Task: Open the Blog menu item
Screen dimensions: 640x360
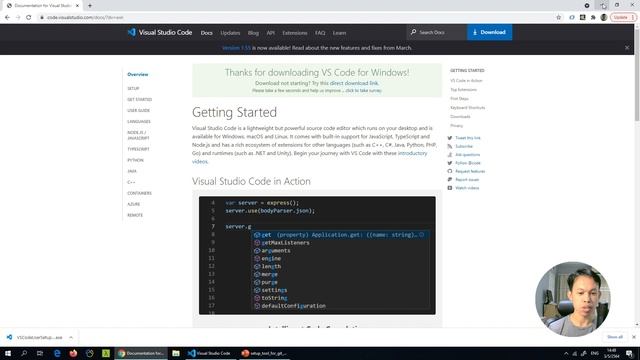Action: tap(253, 33)
